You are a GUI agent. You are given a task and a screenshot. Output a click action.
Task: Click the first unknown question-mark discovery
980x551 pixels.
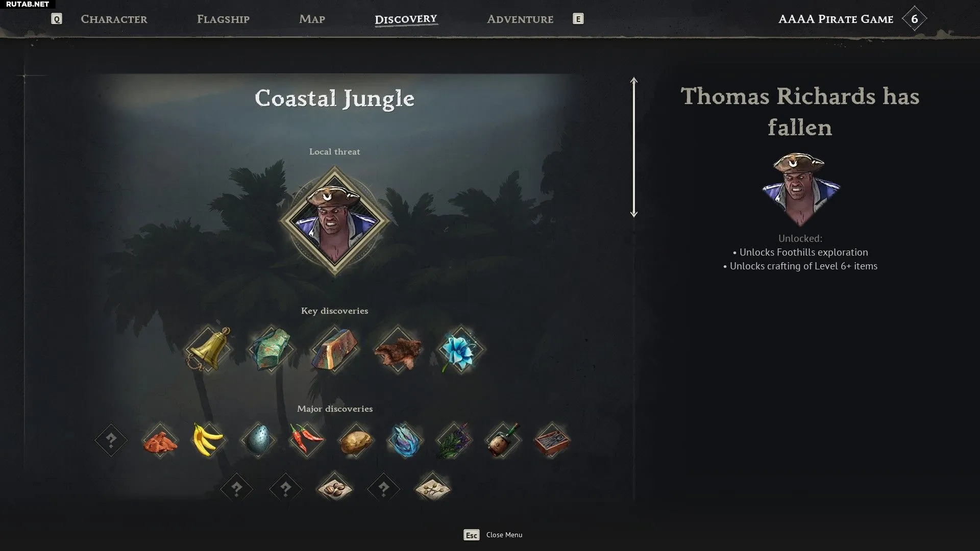click(111, 440)
